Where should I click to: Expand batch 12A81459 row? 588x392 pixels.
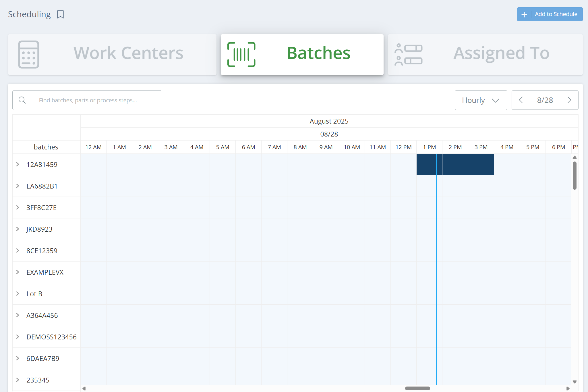pos(18,164)
